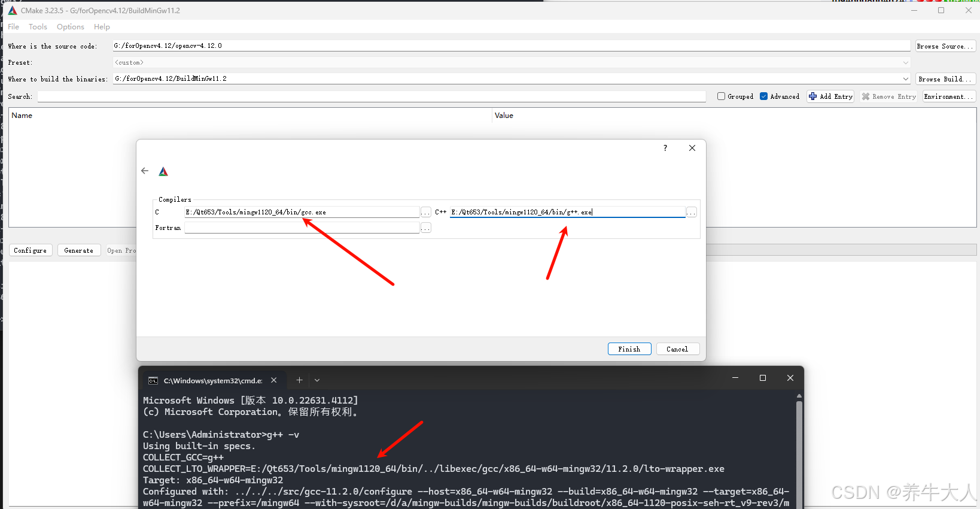The height and width of the screenshot is (509, 980).
Task: Click the help question mark in dialog
Action: (x=665, y=148)
